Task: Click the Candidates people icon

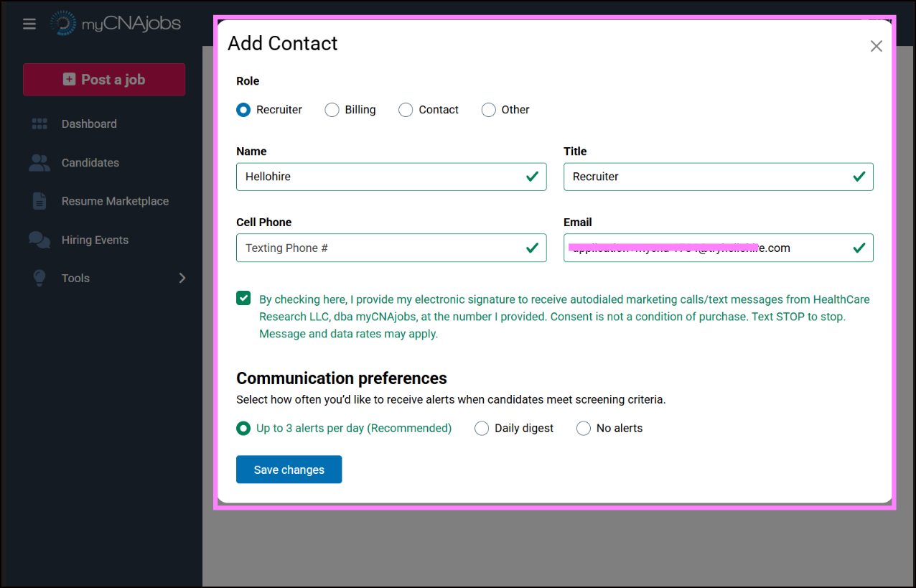Action: (x=39, y=163)
